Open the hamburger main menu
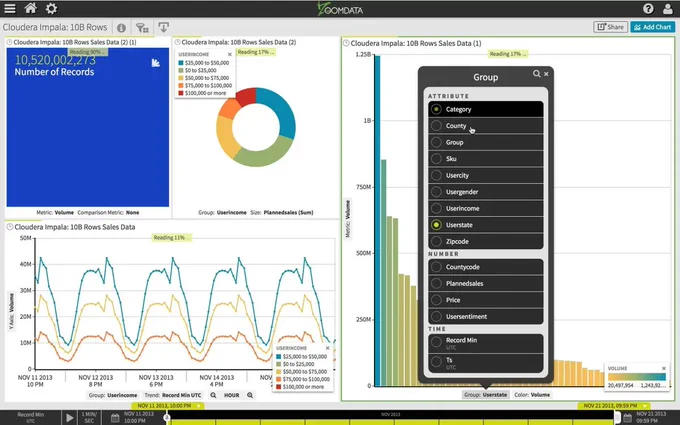The width and height of the screenshot is (680, 425). click(10, 8)
